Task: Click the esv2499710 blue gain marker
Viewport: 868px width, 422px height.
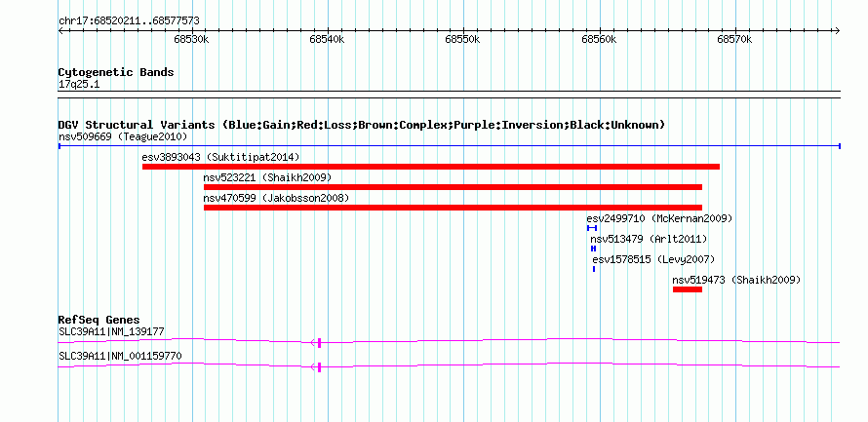Action: point(592,228)
